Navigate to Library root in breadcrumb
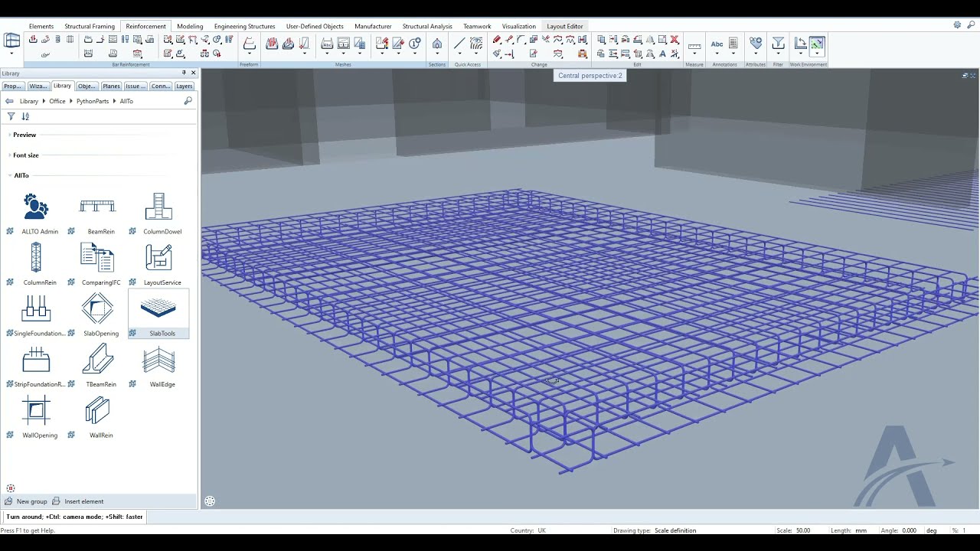The height and width of the screenshot is (551, 980). click(28, 101)
